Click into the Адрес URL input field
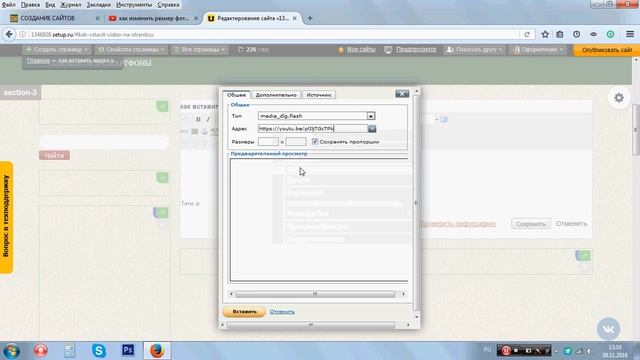This screenshot has width=640, height=360. [x=312, y=129]
